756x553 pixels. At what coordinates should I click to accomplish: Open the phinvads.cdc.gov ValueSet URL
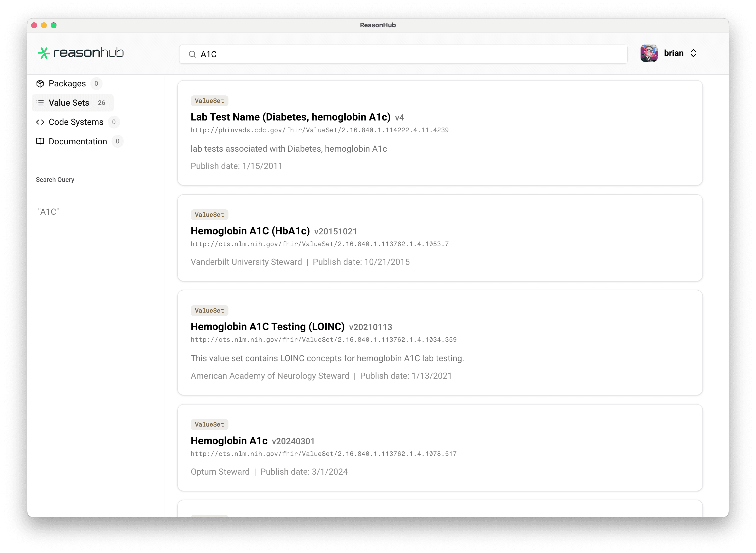(320, 130)
